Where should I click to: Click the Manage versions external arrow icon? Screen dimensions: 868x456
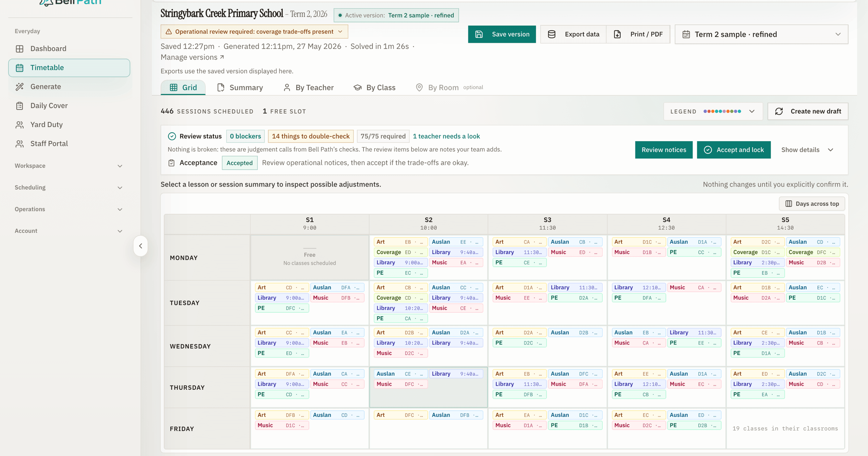[222, 57]
